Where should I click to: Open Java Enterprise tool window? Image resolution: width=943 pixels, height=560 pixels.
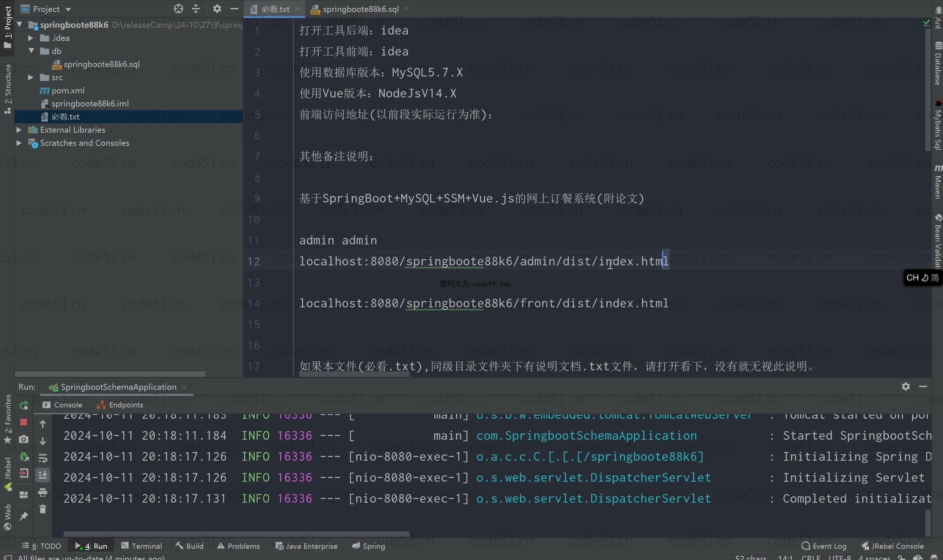pyautogui.click(x=306, y=546)
